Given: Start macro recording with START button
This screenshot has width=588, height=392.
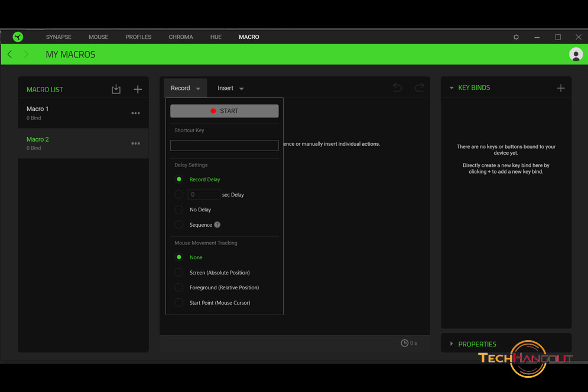Looking at the screenshot, I should coord(224,111).
